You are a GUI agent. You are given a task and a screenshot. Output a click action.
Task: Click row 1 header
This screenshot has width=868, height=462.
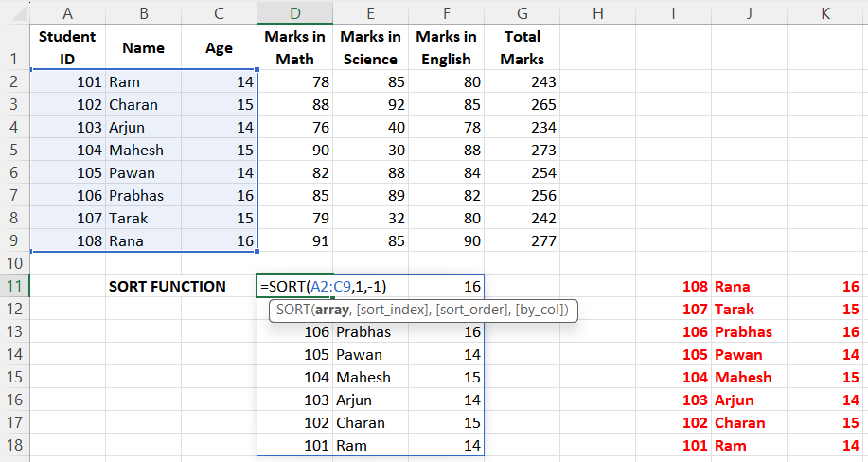(x=14, y=47)
